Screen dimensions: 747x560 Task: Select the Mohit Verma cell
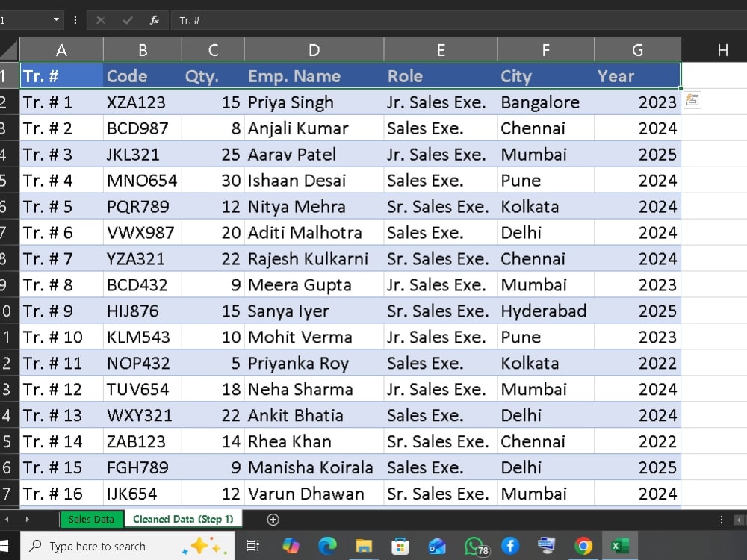[x=314, y=337]
